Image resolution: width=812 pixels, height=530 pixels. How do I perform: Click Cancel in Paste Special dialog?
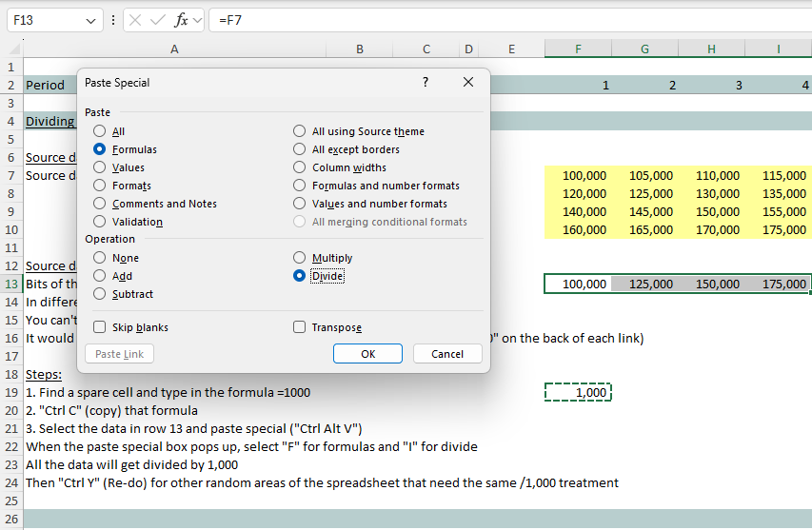pyautogui.click(x=447, y=354)
